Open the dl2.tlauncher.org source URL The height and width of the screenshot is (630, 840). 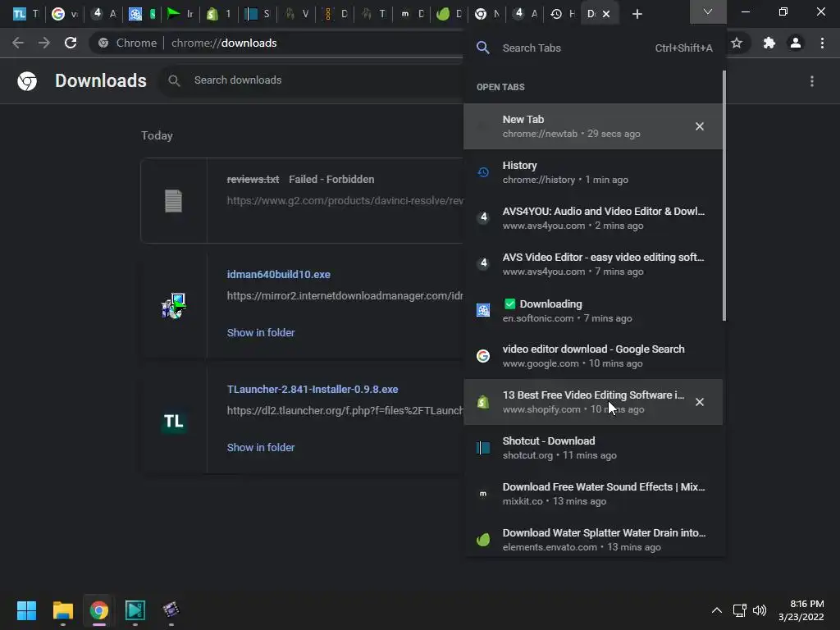[x=345, y=411]
